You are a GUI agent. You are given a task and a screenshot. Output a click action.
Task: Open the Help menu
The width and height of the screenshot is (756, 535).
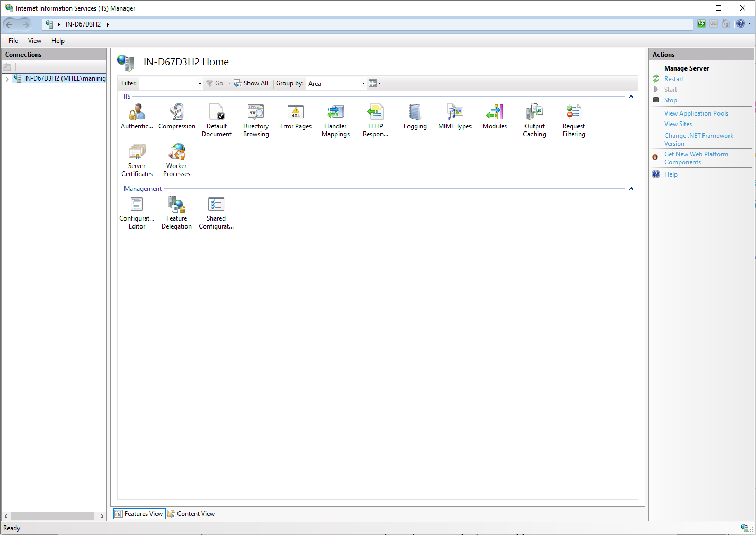pyautogui.click(x=58, y=41)
